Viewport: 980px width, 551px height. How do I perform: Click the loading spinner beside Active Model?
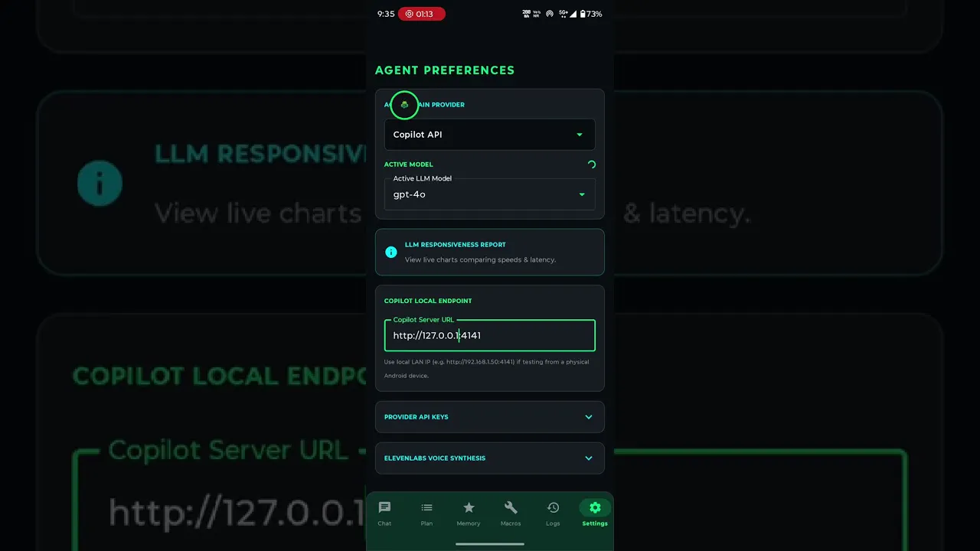pyautogui.click(x=591, y=165)
